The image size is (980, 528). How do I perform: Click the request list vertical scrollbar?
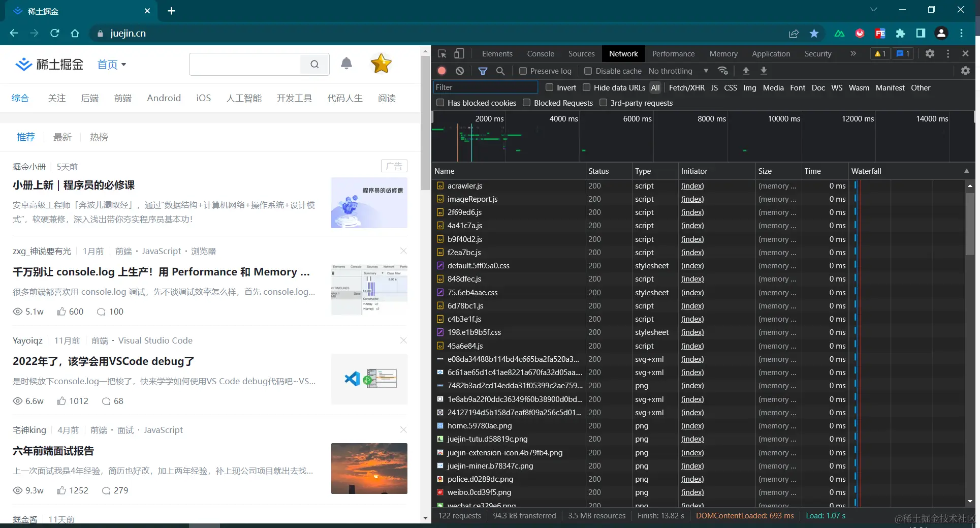pyautogui.click(x=970, y=224)
